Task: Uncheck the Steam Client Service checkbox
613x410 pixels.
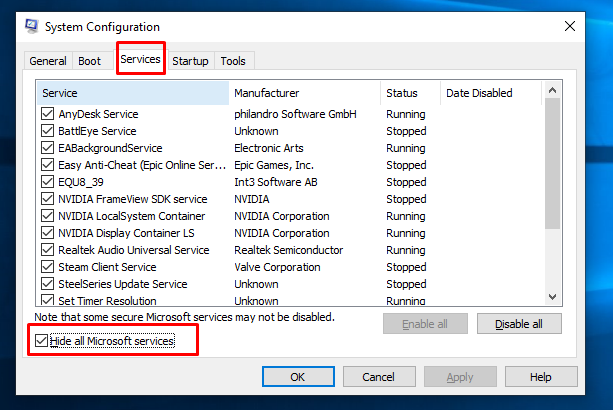Action: (x=47, y=267)
